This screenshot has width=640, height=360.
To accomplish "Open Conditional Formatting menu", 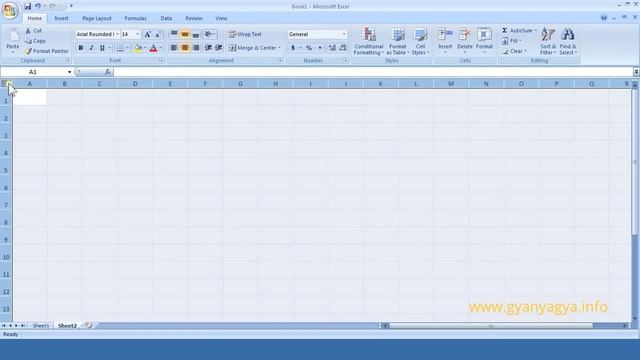I will (369, 41).
